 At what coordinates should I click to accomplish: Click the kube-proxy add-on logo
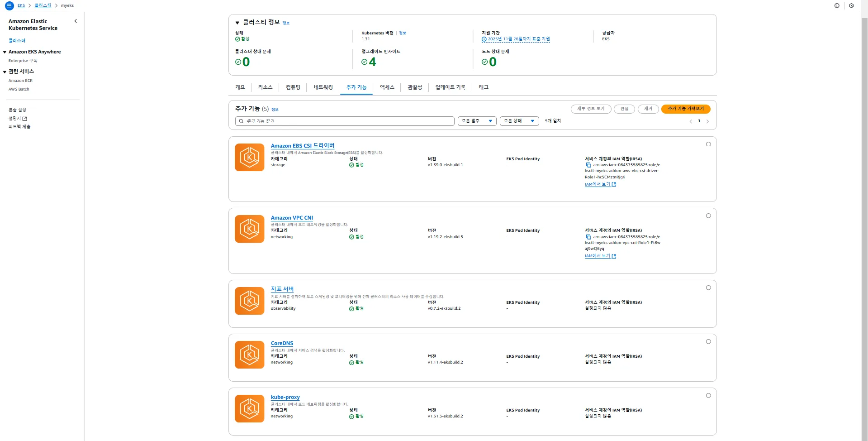[x=249, y=408]
